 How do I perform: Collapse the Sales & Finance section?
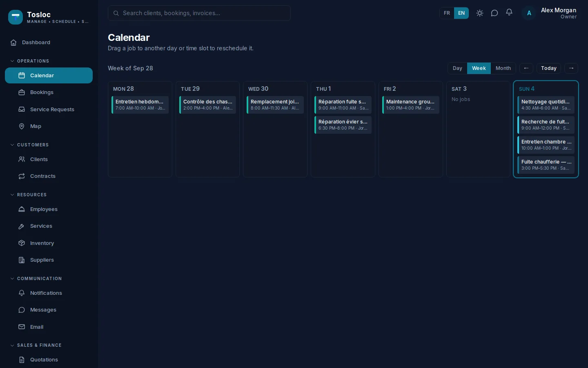click(36, 346)
